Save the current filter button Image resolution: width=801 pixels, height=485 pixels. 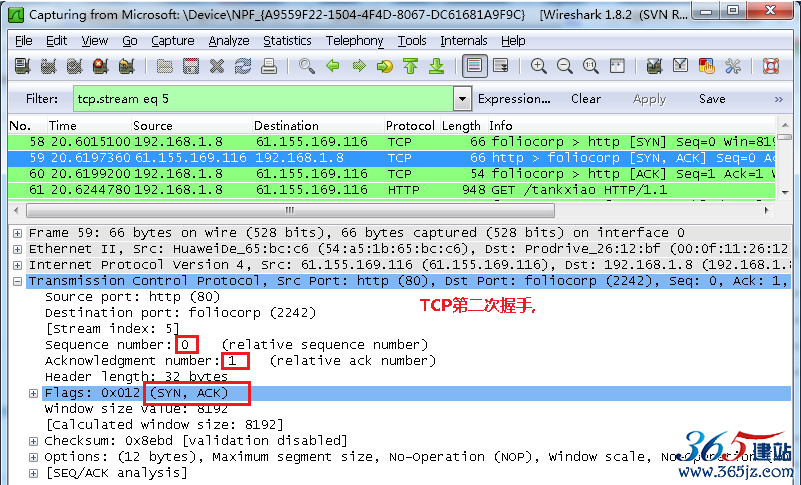pos(712,99)
